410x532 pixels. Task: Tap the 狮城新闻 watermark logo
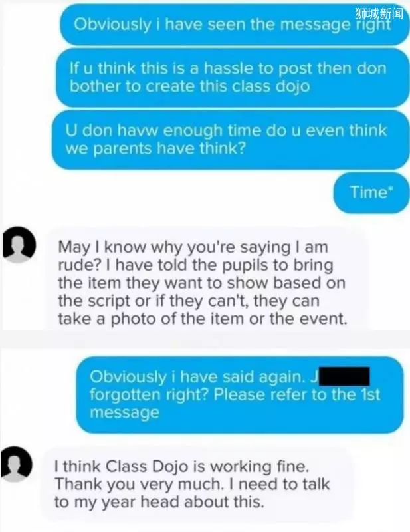click(x=379, y=13)
